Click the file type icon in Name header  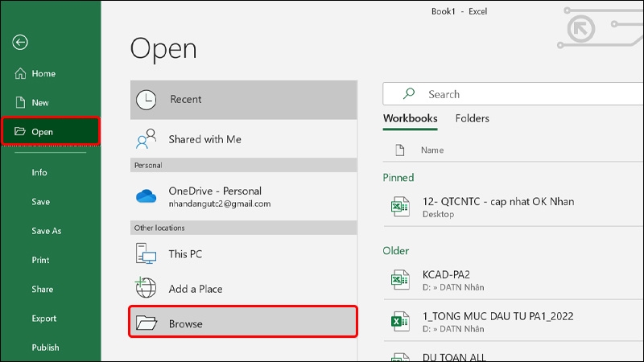[x=399, y=150]
